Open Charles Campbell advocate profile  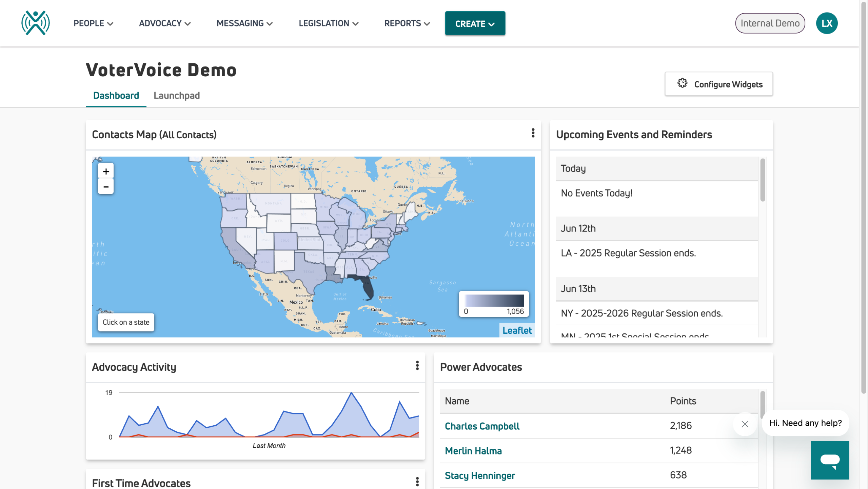[x=482, y=426]
